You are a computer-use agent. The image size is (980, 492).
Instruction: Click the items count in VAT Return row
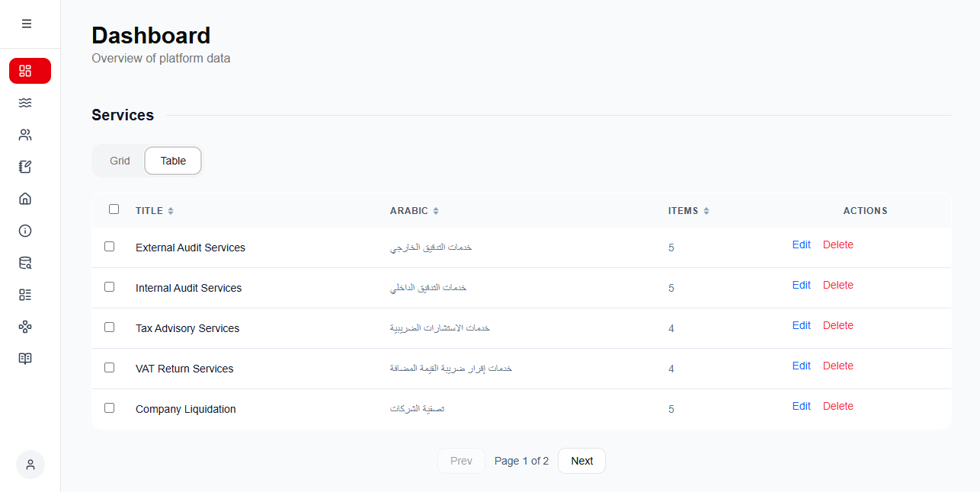671,369
